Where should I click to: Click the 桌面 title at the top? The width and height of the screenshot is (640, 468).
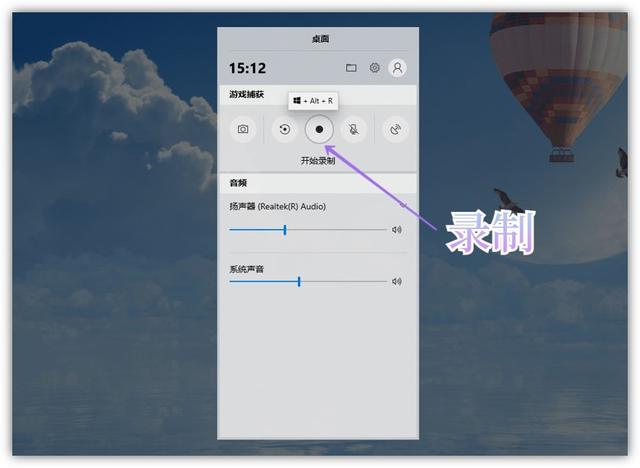(x=320, y=39)
